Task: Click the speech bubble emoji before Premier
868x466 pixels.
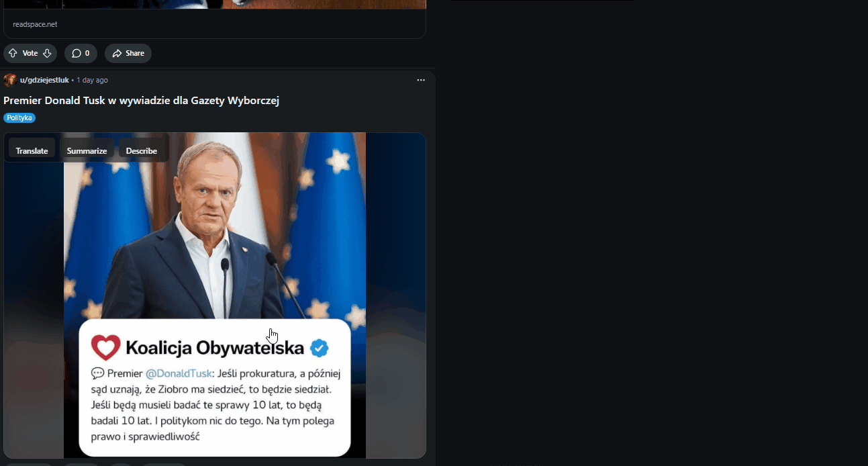Action: tap(97, 373)
